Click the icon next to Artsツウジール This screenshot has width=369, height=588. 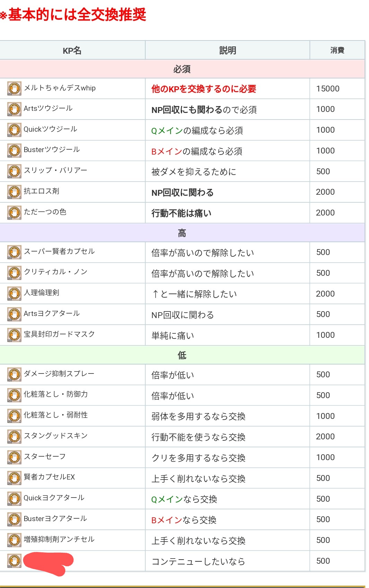14,109
